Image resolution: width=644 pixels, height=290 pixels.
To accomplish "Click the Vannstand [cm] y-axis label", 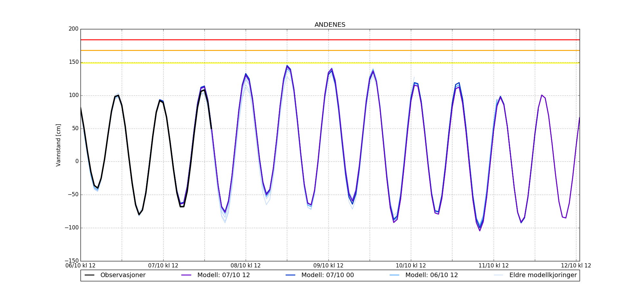I will (58, 145).
